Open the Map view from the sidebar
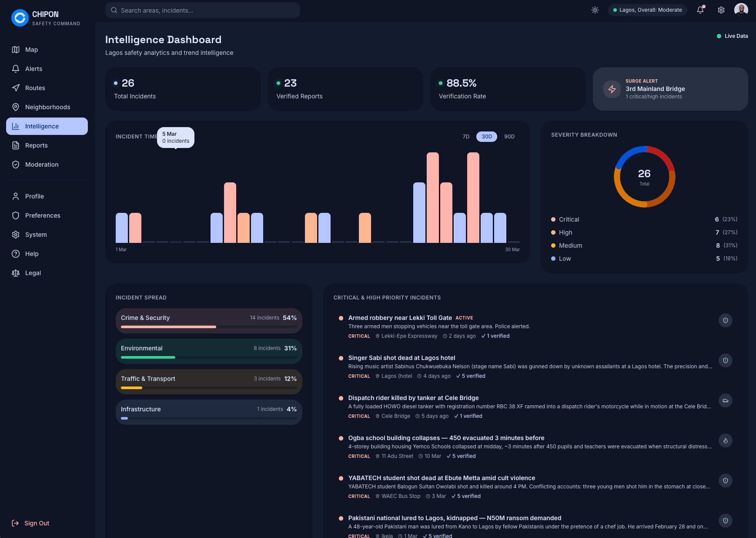The image size is (756, 538). tap(31, 50)
